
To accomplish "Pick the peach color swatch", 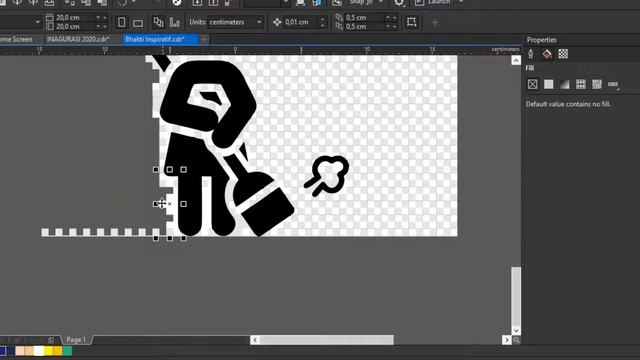I will pos(20,351).
